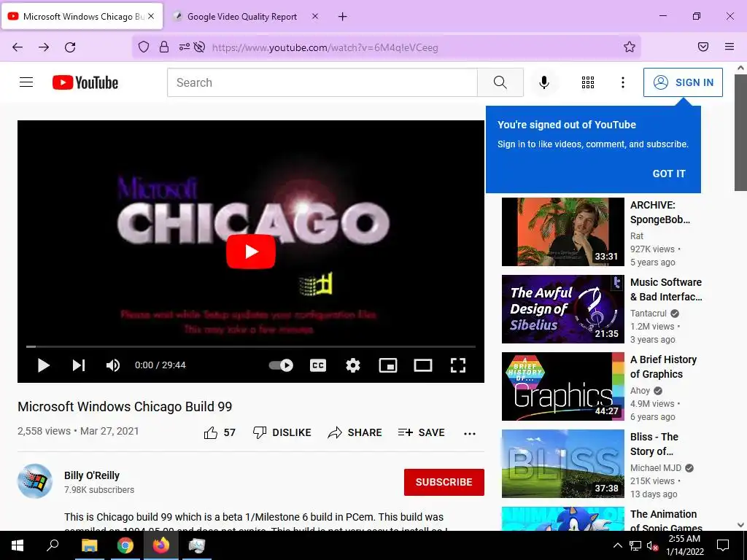
Task: Click the blocked autoplay icon in address bar
Action: [x=200, y=47]
